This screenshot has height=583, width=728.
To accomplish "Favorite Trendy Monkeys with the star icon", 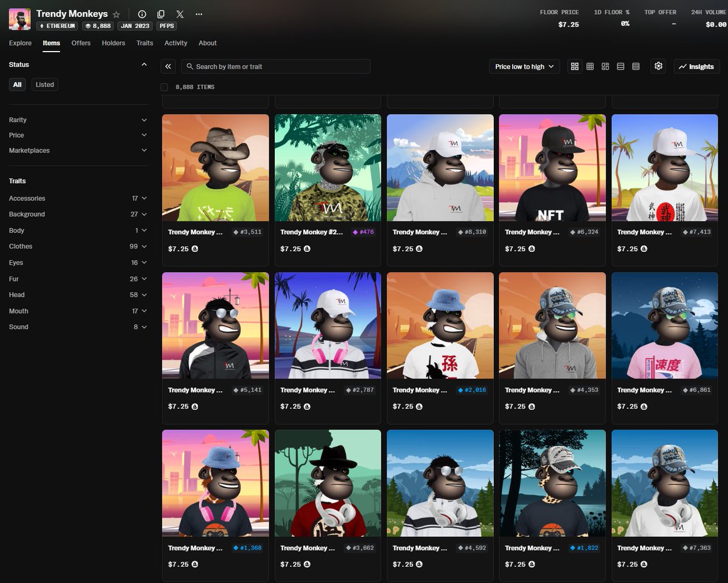I will click(x=116, y=14).
